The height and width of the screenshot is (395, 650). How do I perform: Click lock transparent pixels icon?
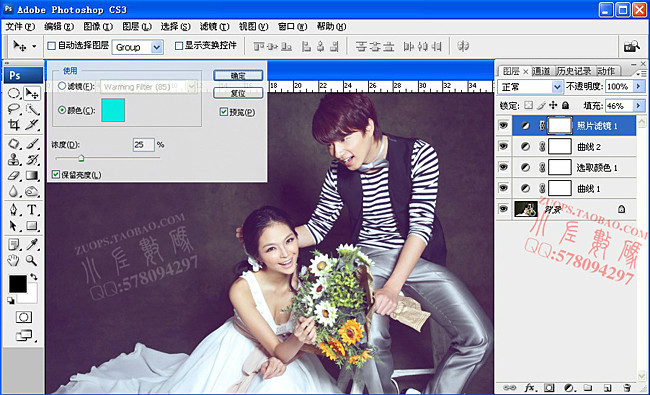[528, 105]
